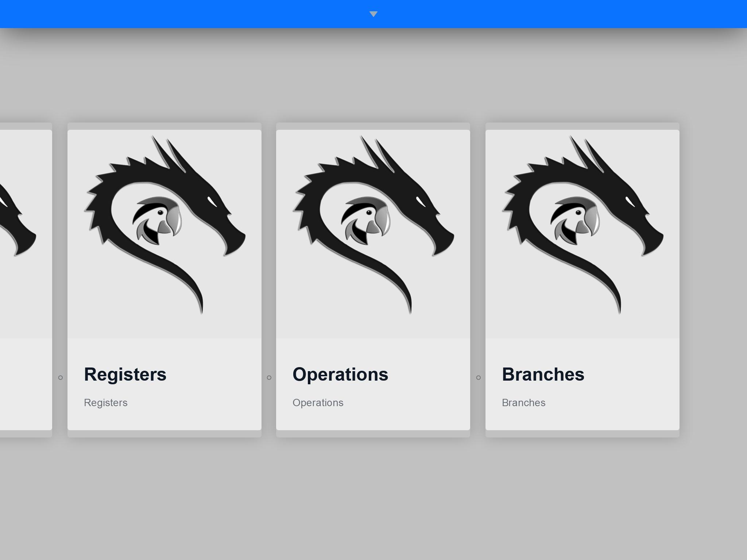The image size is (747, 560).
Task: Select the small grey Branches subtitle text
Action: pyautogui.click(x=524, y=402)
